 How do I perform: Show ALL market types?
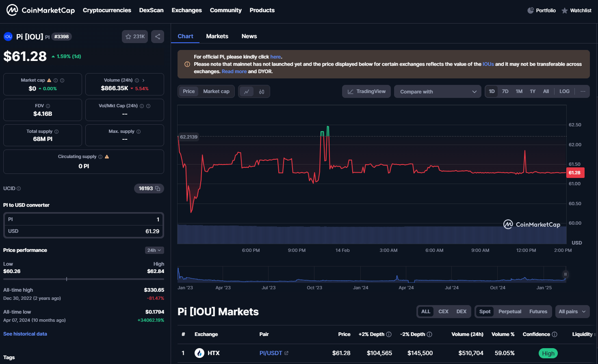tap(426, 312)
